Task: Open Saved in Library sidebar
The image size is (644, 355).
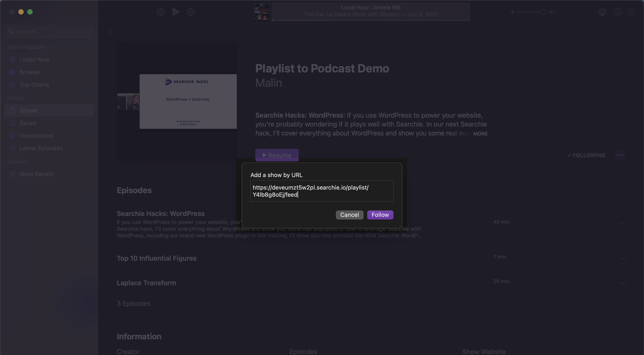Action: [49, 123]
